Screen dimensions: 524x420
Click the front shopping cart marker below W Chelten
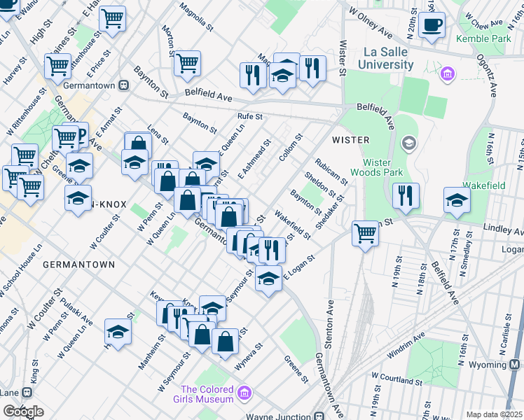tap(30, 189)
